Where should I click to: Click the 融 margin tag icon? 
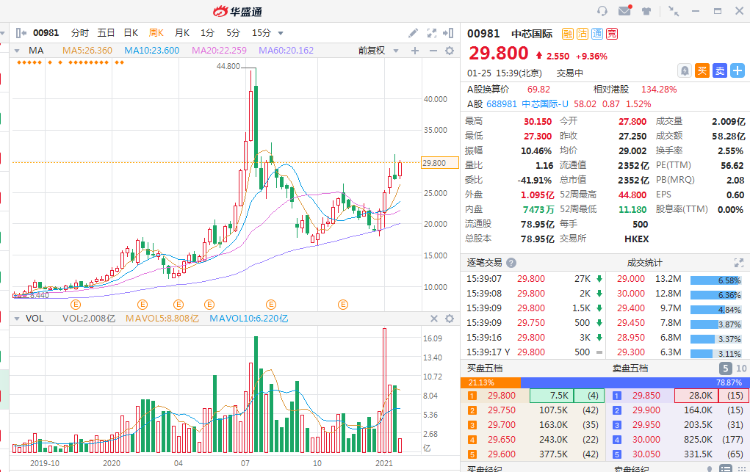point(568,33)
